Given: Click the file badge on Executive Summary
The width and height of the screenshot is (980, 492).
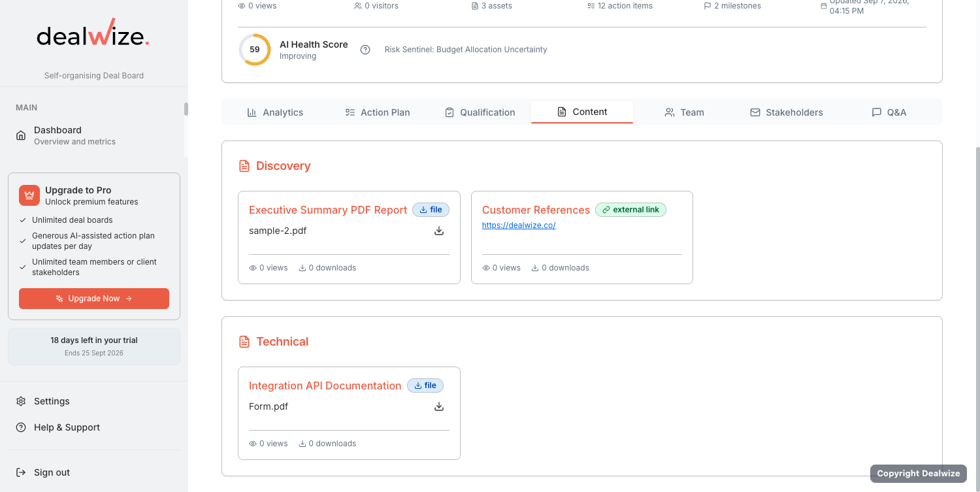Looking at the screenshot, I should (x=431, y=210).
